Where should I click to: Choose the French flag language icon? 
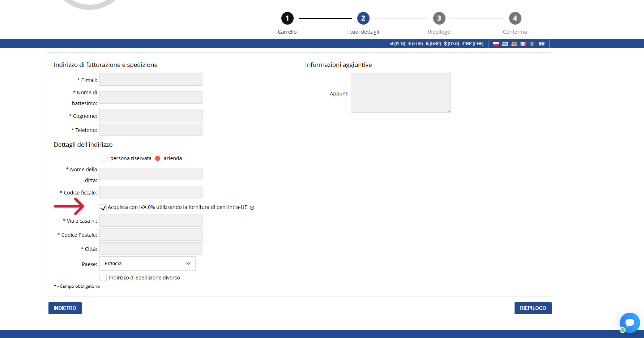523,44
